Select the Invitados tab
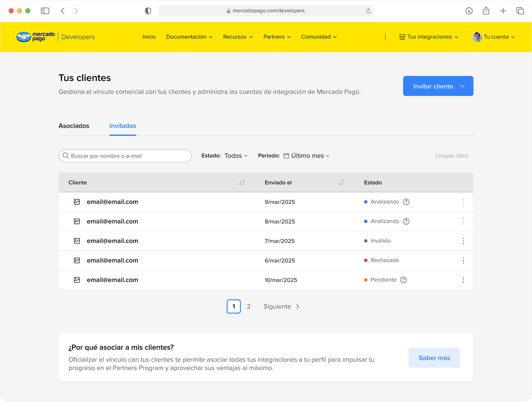This screenshot has width=532, height=402. click(123, 126)
